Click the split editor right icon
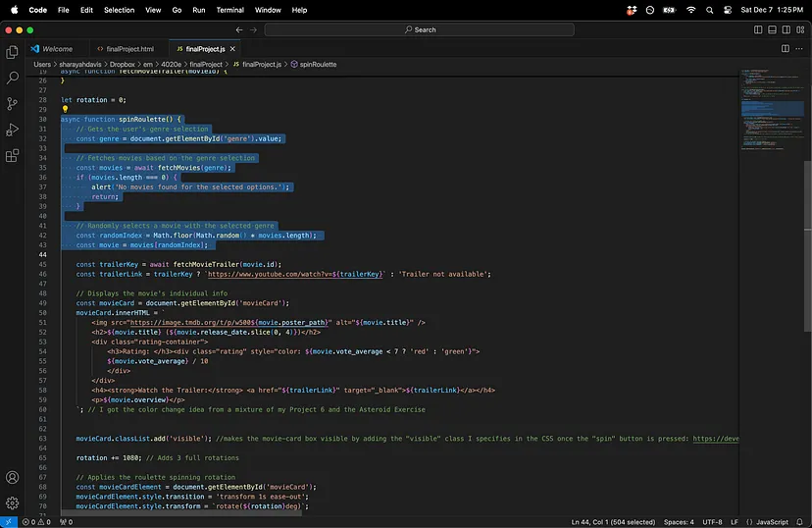The height and width of the screenshot is (528, 812). pos(785,48)
